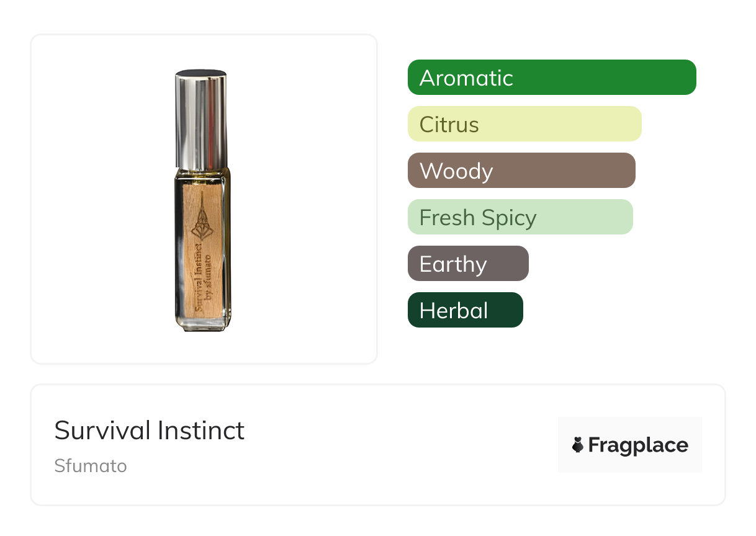The image size is (756, 536).
Task: Click the Earthy accord bar
Action: point(467,264)
